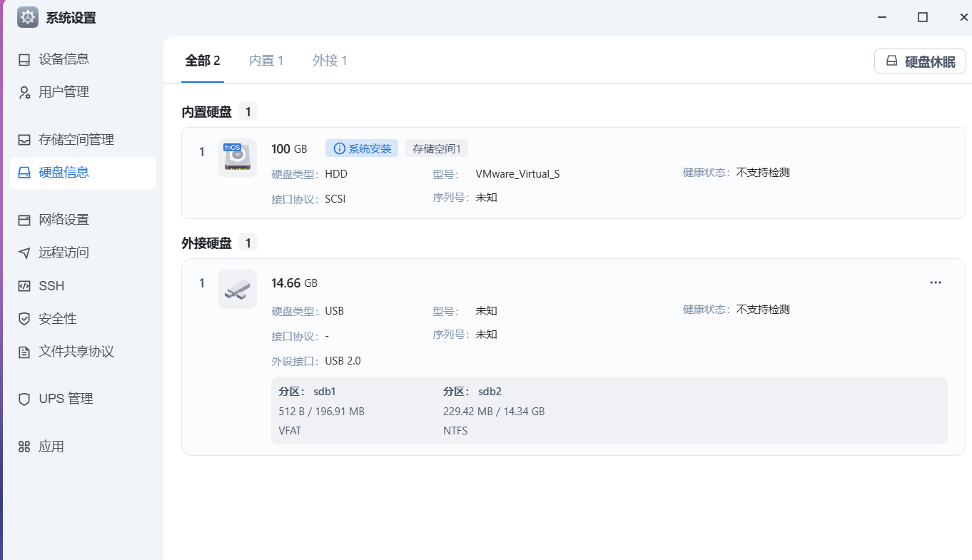Click the SSH code icon
972x560 pixels.
[x=24, y=286]
